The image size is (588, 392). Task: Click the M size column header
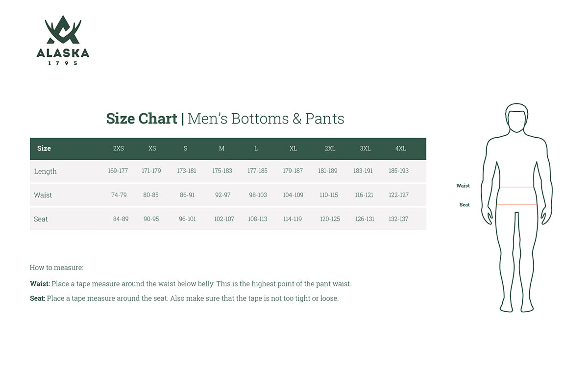pos(221,148)
